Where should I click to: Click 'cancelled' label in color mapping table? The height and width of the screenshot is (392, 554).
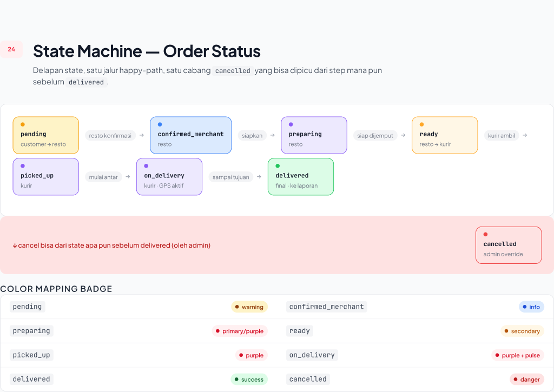click(x=308, y=379)
